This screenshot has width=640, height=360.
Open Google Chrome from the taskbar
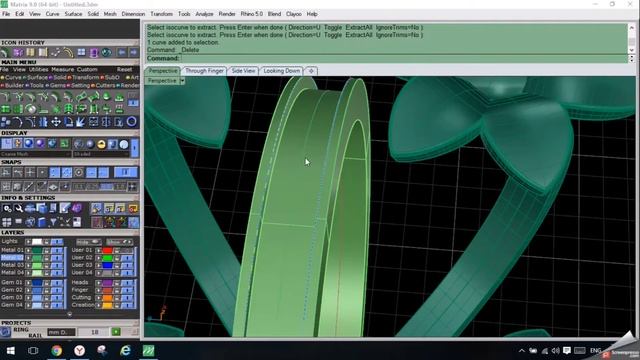coord(57,351)
